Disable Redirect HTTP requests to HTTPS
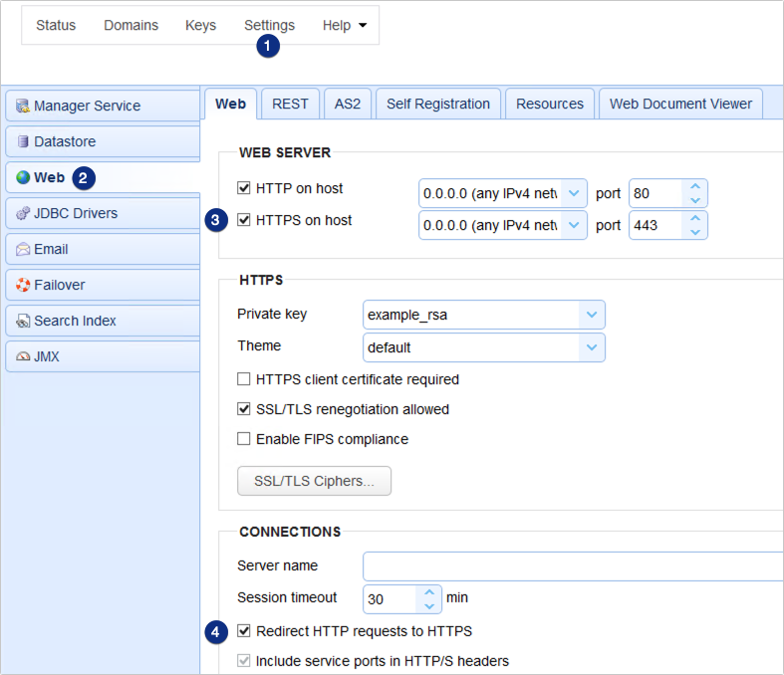This screenshot has width=784, height=675. 244,631
